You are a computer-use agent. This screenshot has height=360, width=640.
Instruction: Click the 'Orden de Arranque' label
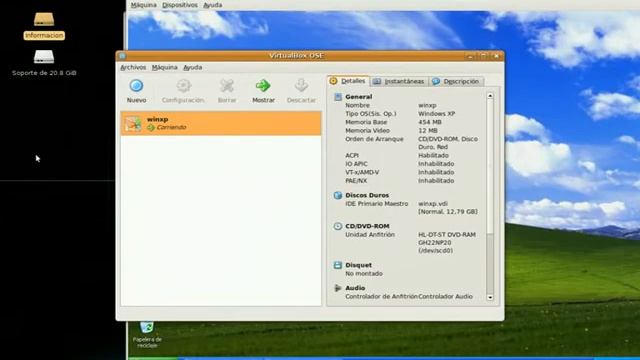[374, 139]
